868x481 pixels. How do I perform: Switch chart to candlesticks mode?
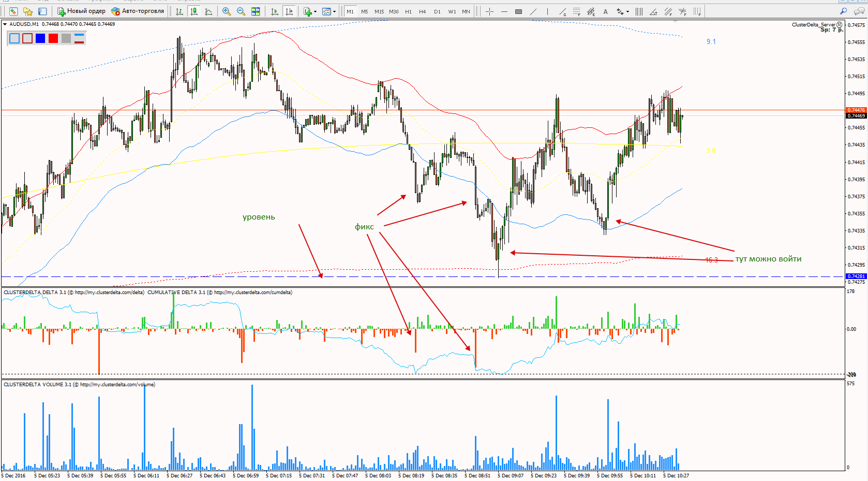pyautogui.click(x=194, y=11)
